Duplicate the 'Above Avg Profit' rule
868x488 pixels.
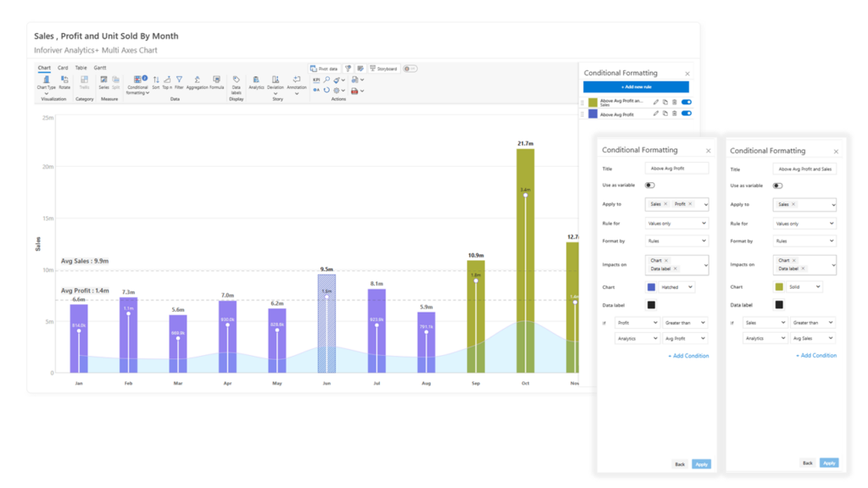[665, 114]
